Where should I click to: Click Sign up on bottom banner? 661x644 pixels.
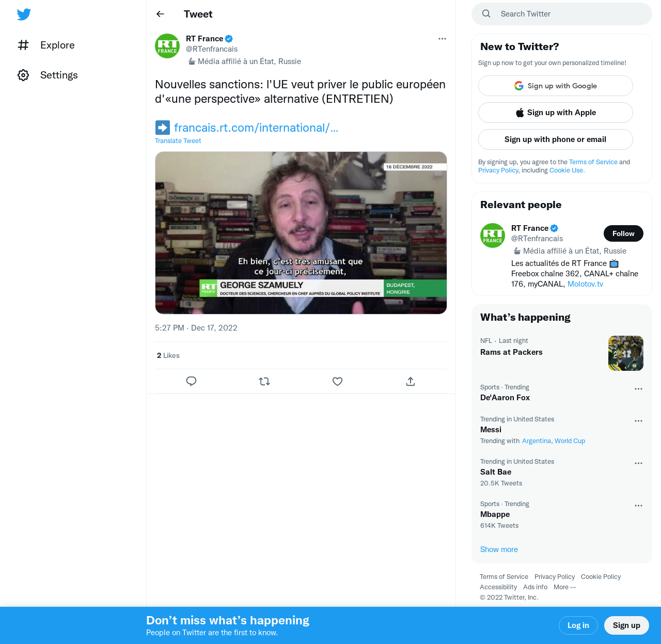[626, 625]
